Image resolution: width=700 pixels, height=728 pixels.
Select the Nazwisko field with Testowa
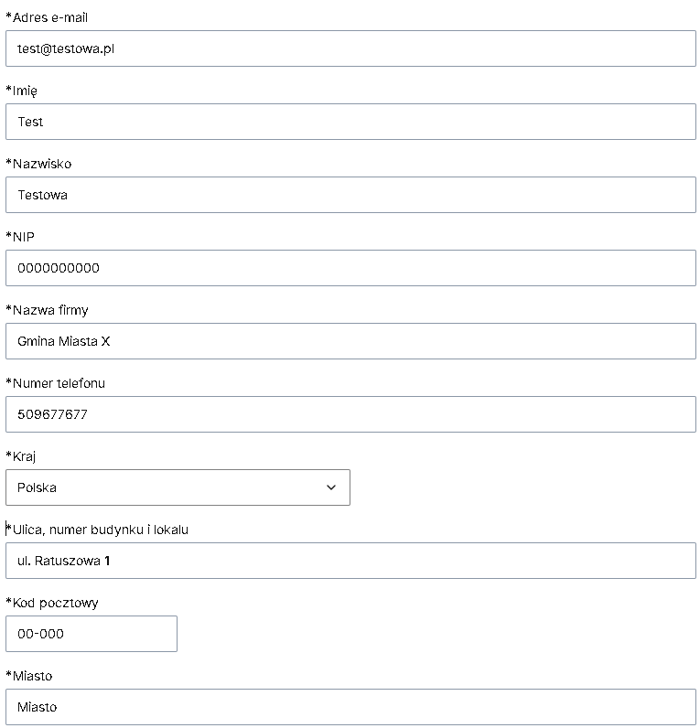[350, 195]
